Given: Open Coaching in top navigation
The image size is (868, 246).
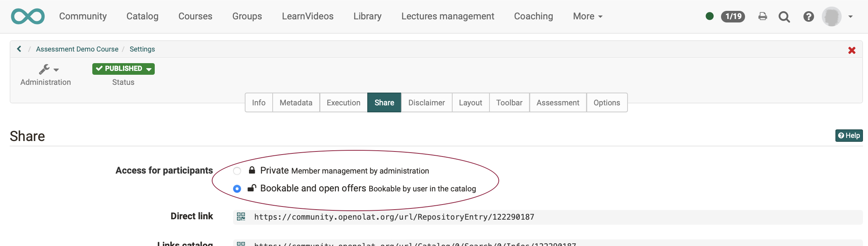Looking at the screenshot, I should click(x=534, y=16).
